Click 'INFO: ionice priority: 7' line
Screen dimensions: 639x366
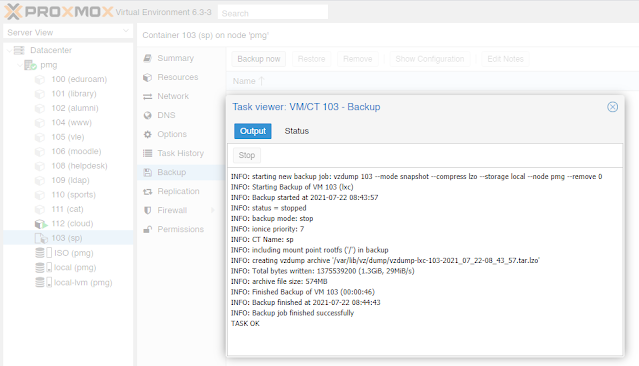pos(267,229)
